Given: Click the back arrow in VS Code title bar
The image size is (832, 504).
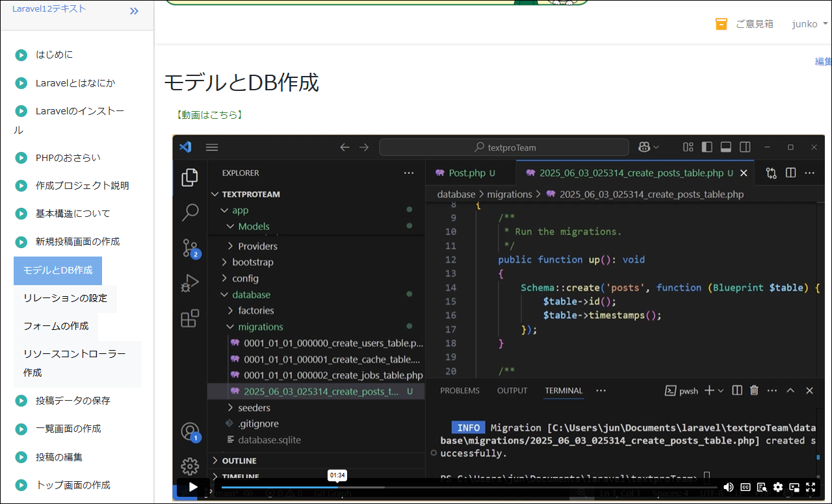Looking at the screenshot, I should [344, 147].
